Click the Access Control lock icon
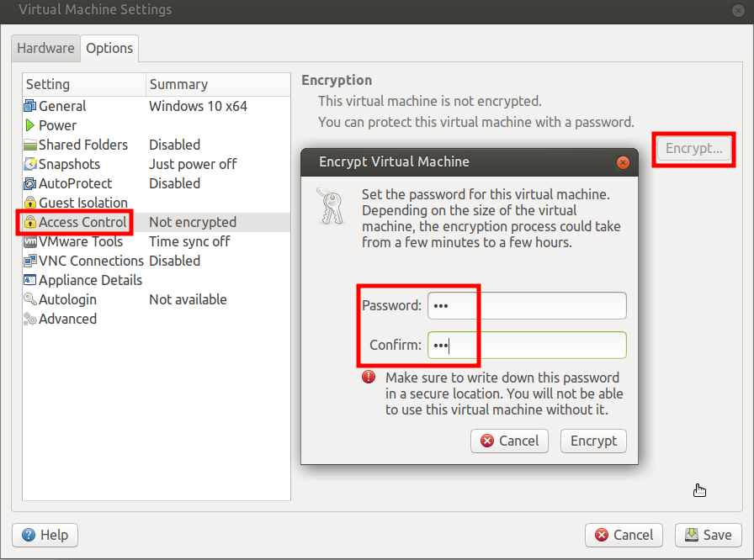754x560 pixels. (x=29, y=222)
